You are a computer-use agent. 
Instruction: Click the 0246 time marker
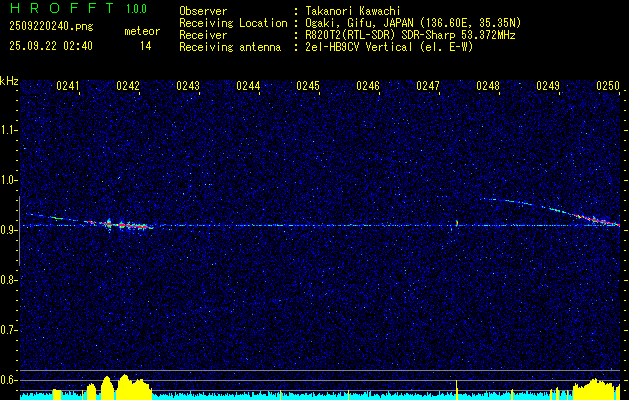367,86
